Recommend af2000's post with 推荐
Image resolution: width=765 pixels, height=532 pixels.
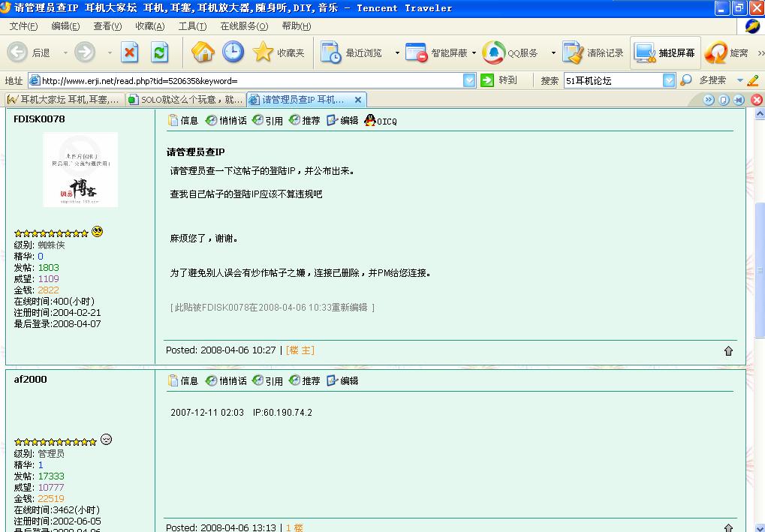[304, 381]
